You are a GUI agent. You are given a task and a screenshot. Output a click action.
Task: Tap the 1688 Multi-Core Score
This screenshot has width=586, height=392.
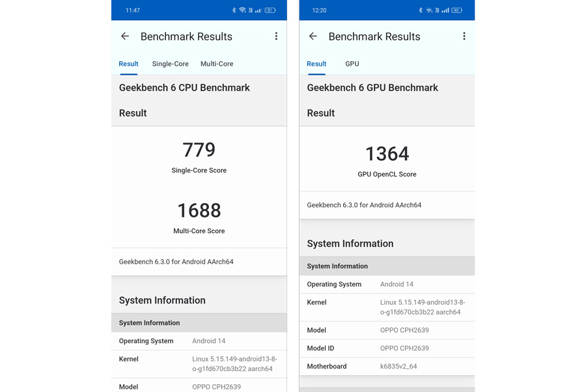click(x=199, y=210)
